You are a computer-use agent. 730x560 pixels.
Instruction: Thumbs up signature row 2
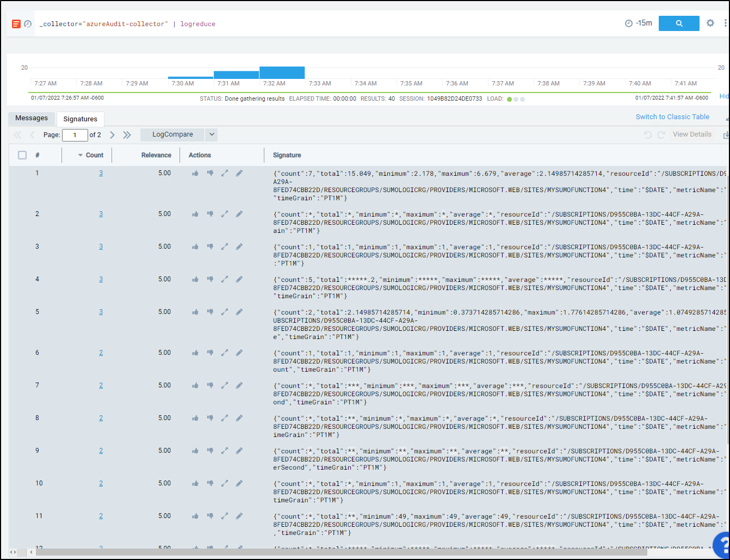(195, 214)
